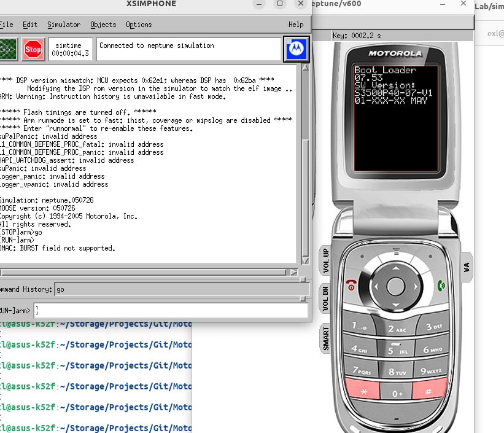Click console scrollbar up arrow
Viewport: 504px width, 433px height.
click(x=305, y=68)
